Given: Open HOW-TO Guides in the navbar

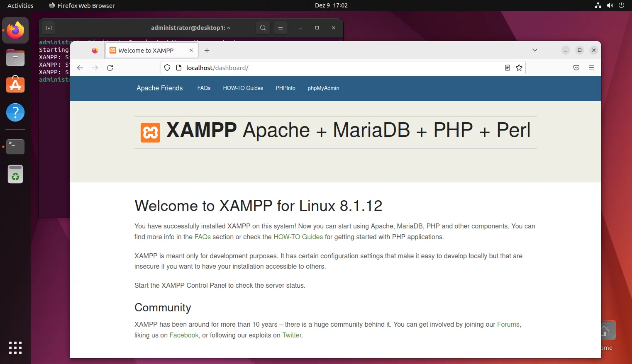Looking at the screenshot, I should [x=243, y=88].
